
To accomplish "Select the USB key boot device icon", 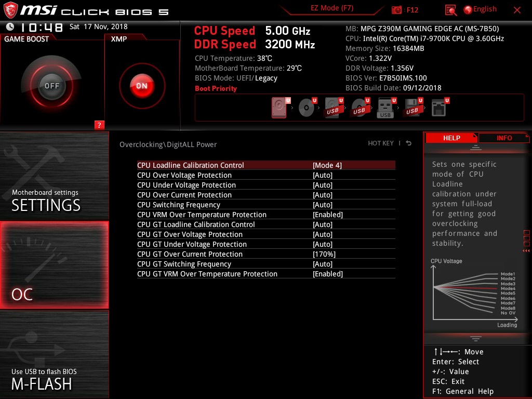I will coord(386,108).
